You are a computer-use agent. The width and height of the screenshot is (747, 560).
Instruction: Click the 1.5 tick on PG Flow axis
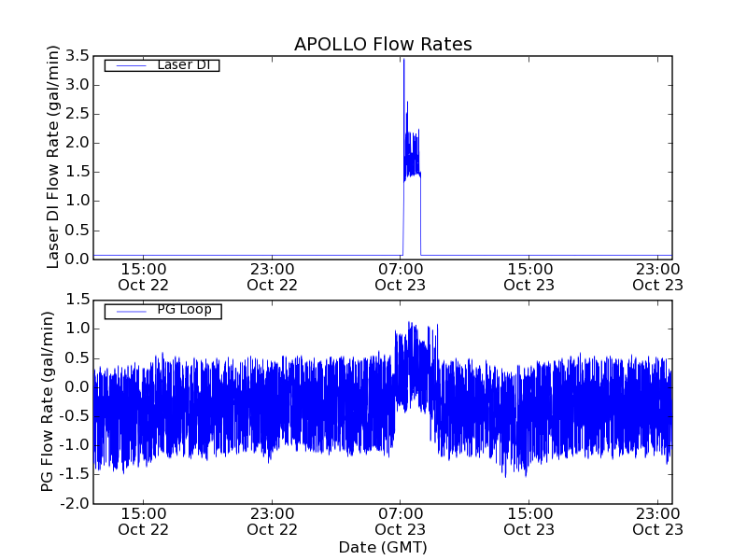click(78, 300)
